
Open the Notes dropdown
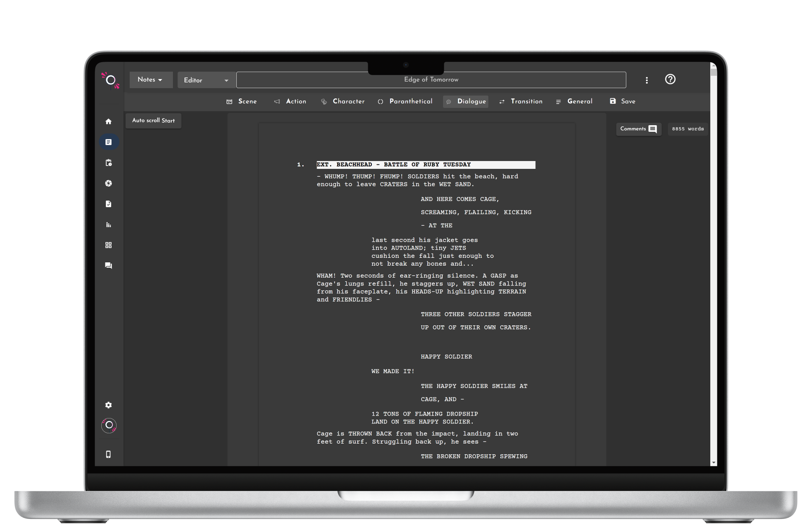151,79
